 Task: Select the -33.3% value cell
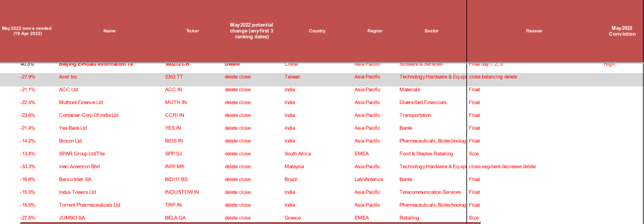27,166
